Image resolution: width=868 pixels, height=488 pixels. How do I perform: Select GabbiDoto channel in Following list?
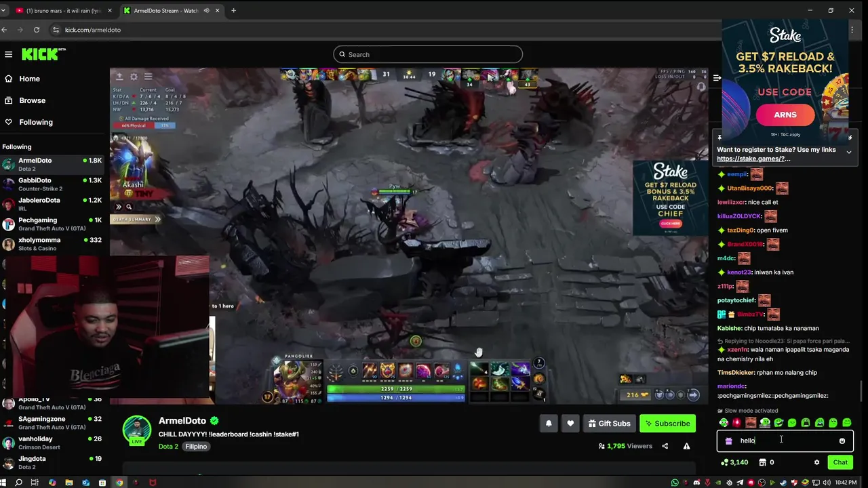[x=53, y=184]
